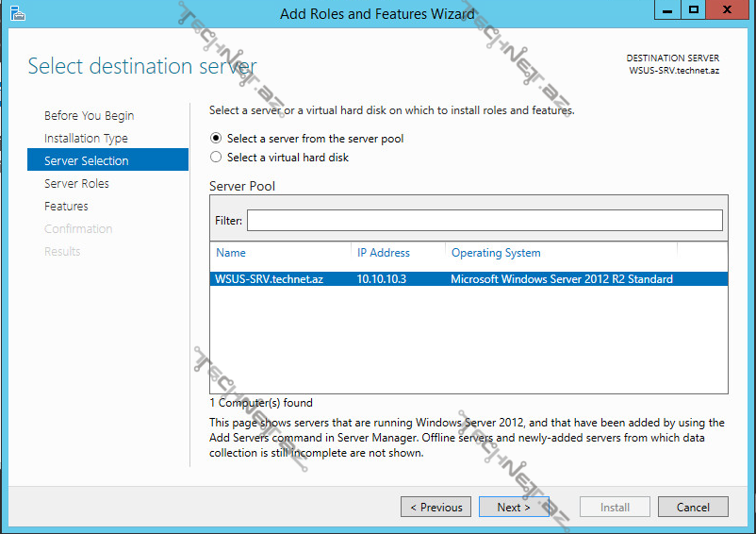Screen dimensions: 756x534
Task: Minimize the Add Roles wizard window
Action: [x=668, y=9]
